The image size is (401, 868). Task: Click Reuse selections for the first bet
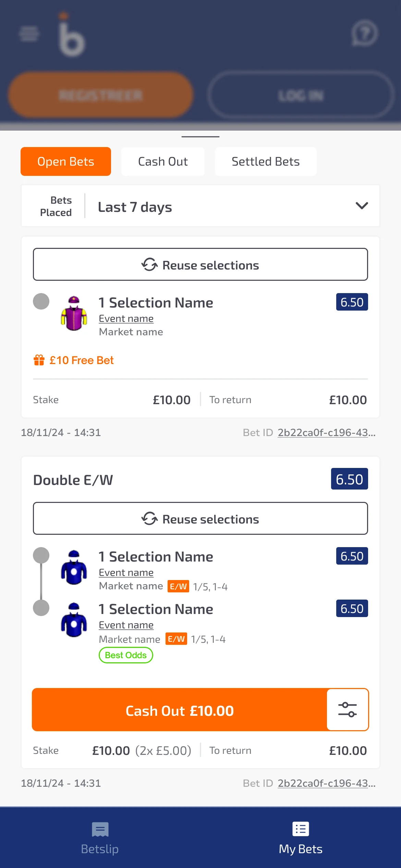tap(200, 264)
